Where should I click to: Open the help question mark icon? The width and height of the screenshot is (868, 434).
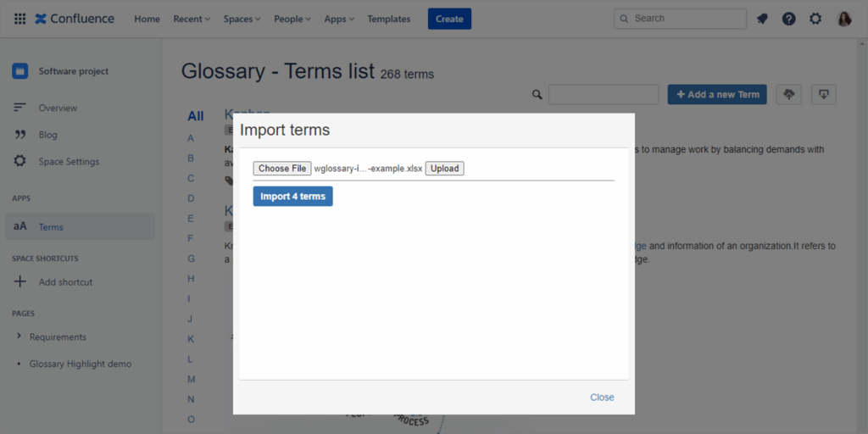click(x=788, y=19)
